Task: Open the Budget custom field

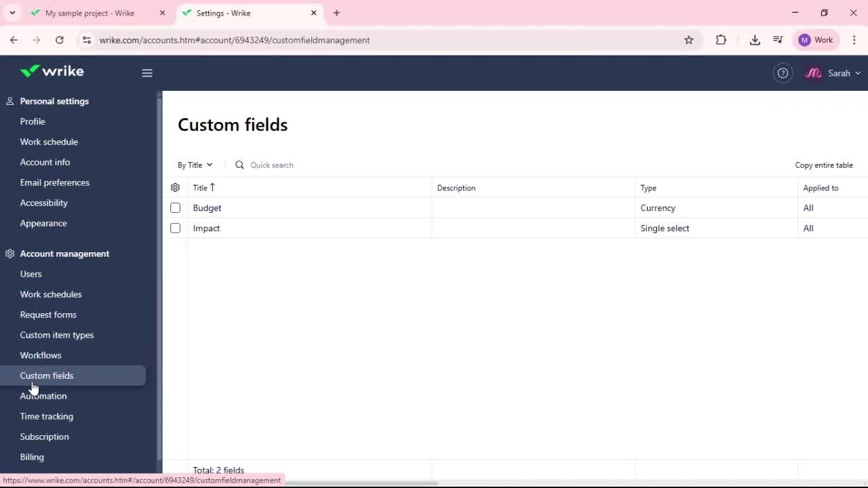Action: pyautogui.click(x=207, y=208)
